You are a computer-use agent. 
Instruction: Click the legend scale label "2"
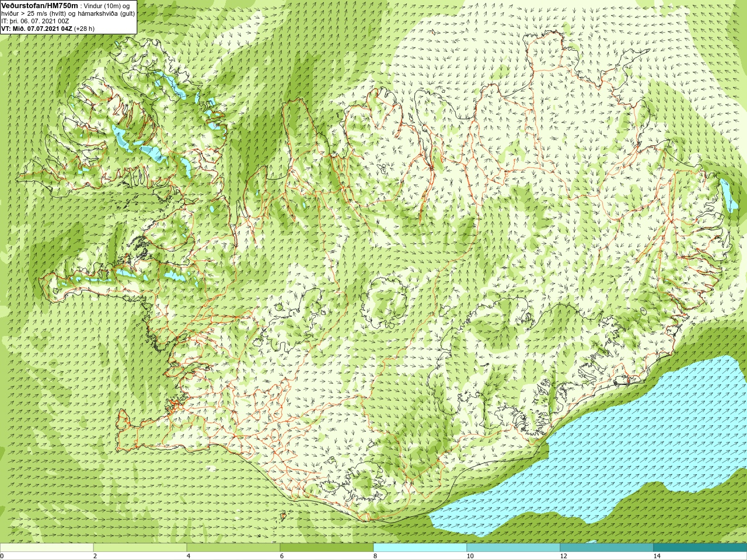point(95,556)
